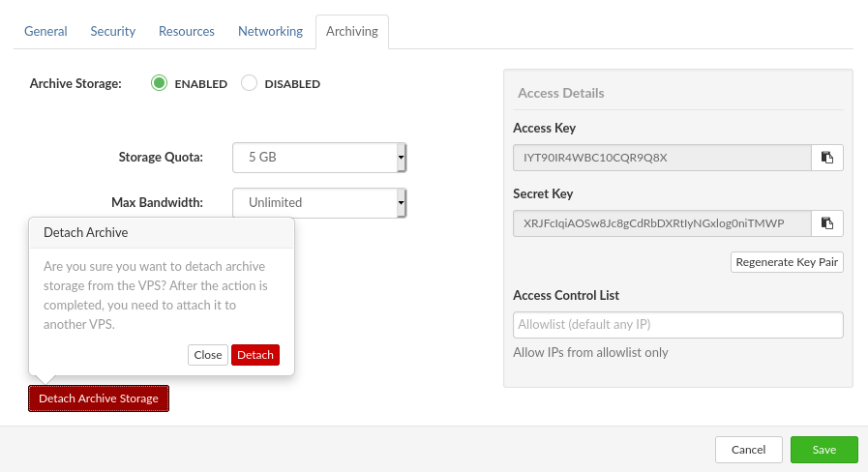The height and width of the screenshot is (472, 868).
Task: Select the ENABLED archive storage option
Action: (x=160, y=83)
